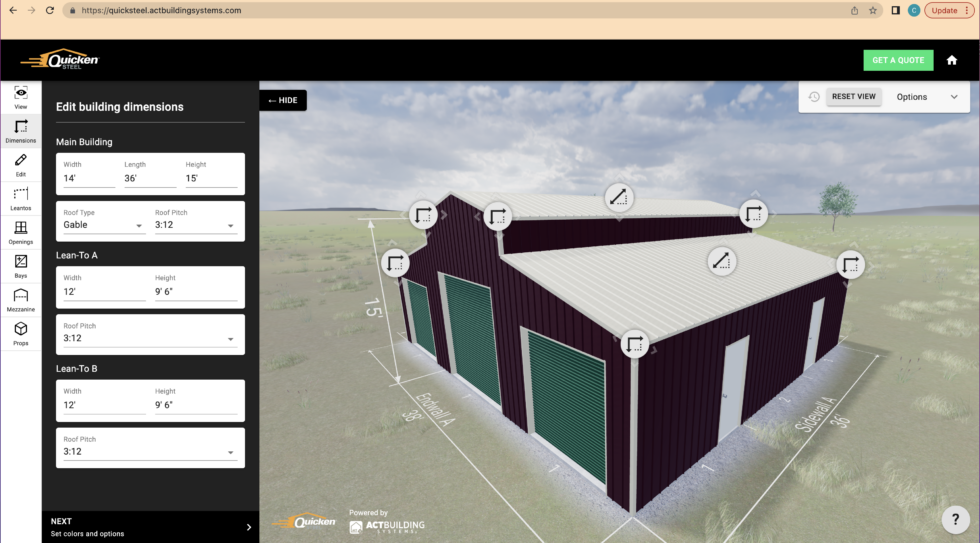
Task: Click the home icon in header
Action: pos(952,60)
